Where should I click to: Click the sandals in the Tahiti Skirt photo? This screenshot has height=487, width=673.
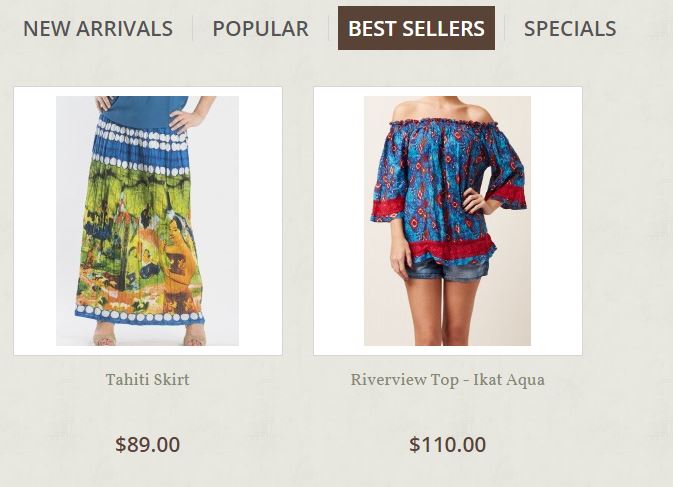(150, 335)
